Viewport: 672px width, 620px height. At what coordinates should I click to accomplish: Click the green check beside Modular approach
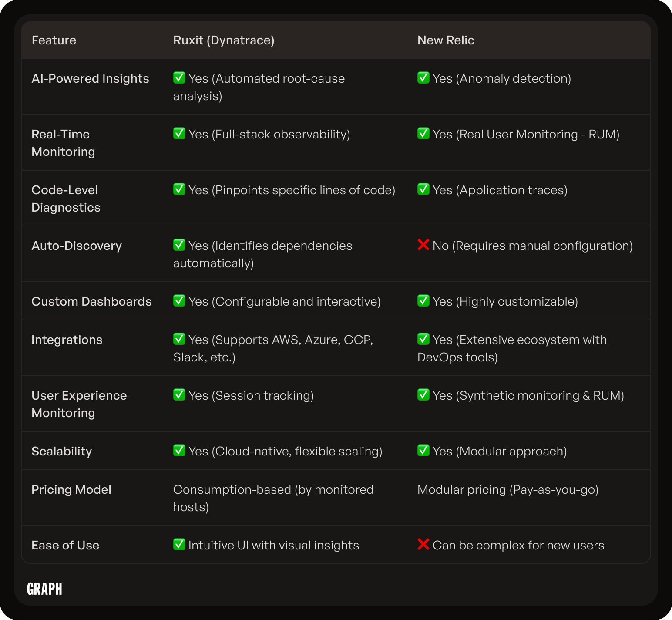pos(423,450)
